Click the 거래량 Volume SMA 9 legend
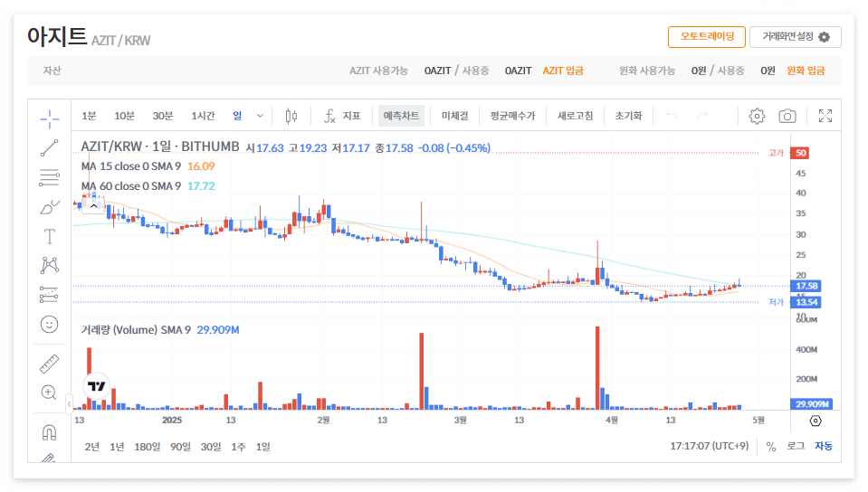The height and width of the screenshot is (492, 868). tap(160, 330)
